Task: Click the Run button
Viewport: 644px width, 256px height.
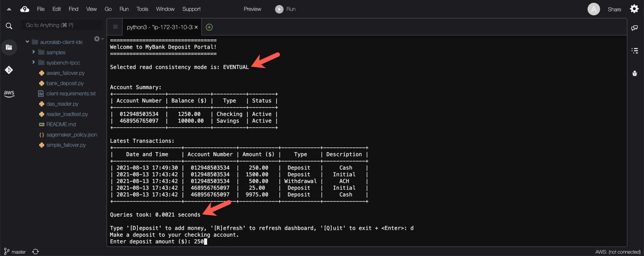Action: click(x=285, y=9)
